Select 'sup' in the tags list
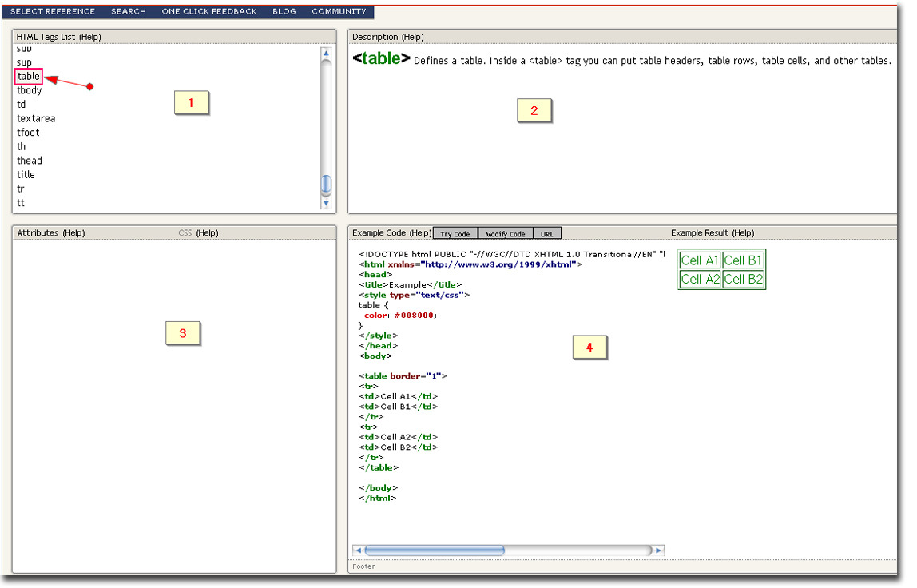The width and height of the screenshot is (917, 588). pos(25,62)
